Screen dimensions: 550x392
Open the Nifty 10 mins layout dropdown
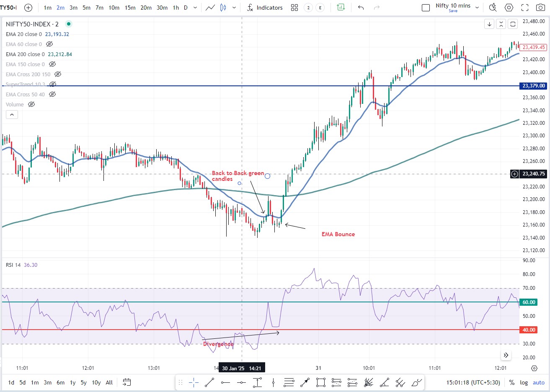click(477, 8)
